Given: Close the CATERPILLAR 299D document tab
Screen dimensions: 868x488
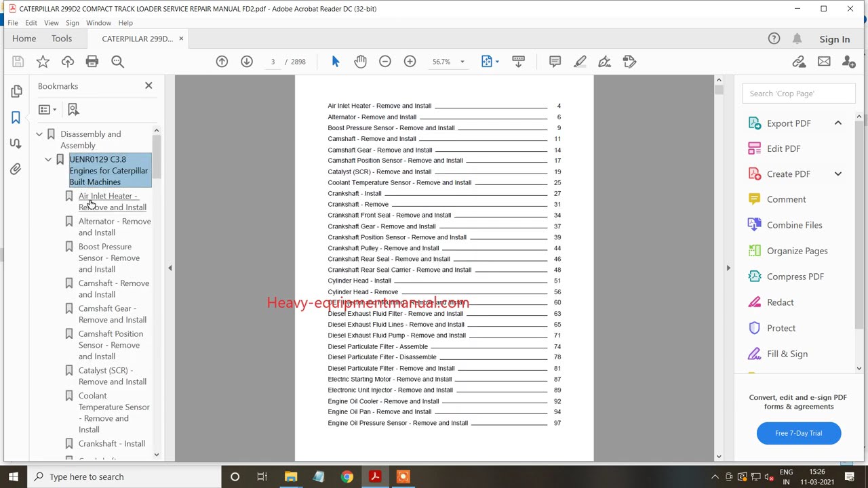Looking at the screenshot, I should (x=181, y=39).
